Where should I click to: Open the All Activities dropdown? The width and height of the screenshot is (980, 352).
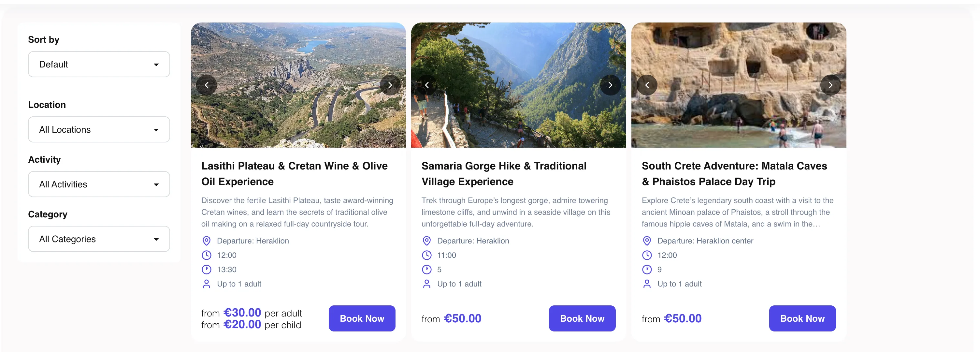point(99,184)
